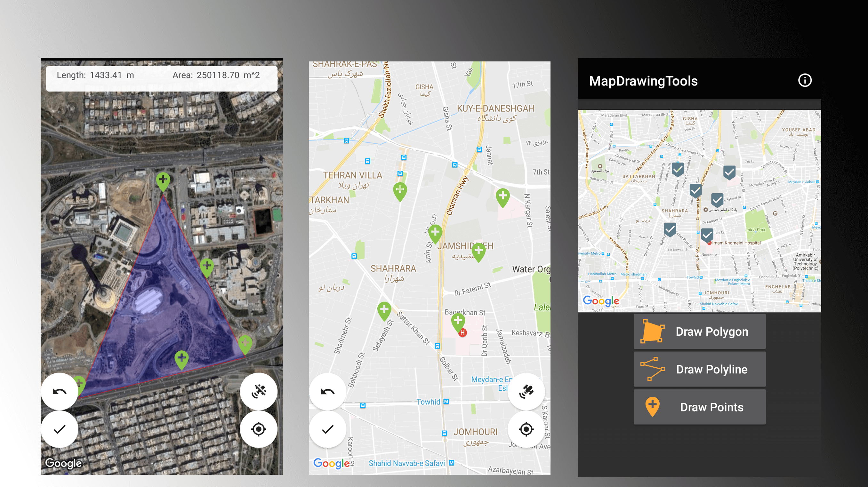The image size is (868, 487).
Task: Select green pin near Imam Khomeini hospital
Action: pyautogui.click(x=458, y=321)
